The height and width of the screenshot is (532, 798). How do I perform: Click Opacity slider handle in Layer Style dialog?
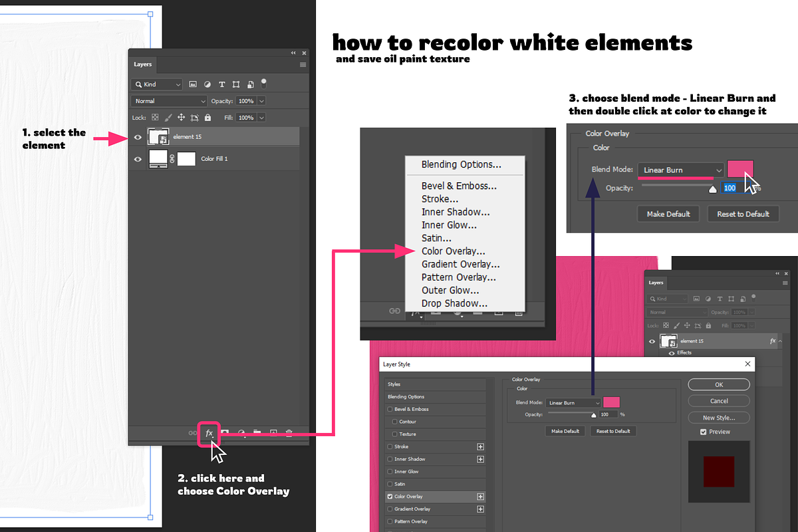click(594, 414)
